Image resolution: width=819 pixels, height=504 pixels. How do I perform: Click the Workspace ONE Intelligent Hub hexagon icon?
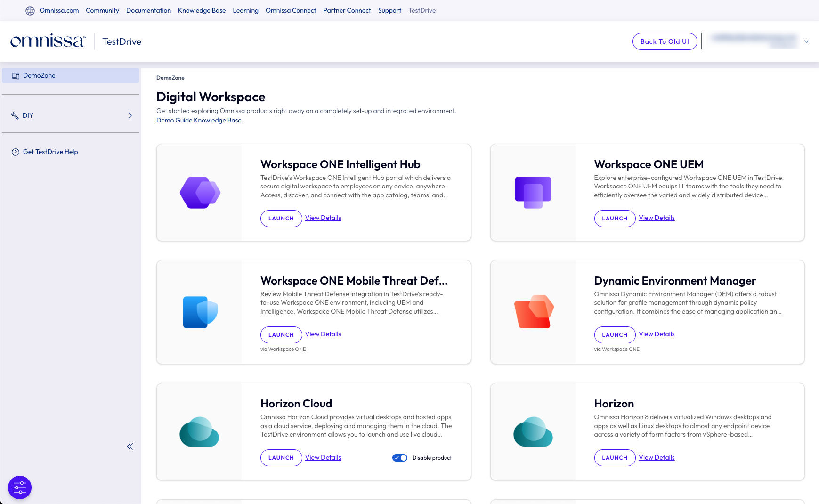click(x=200, y=193)
